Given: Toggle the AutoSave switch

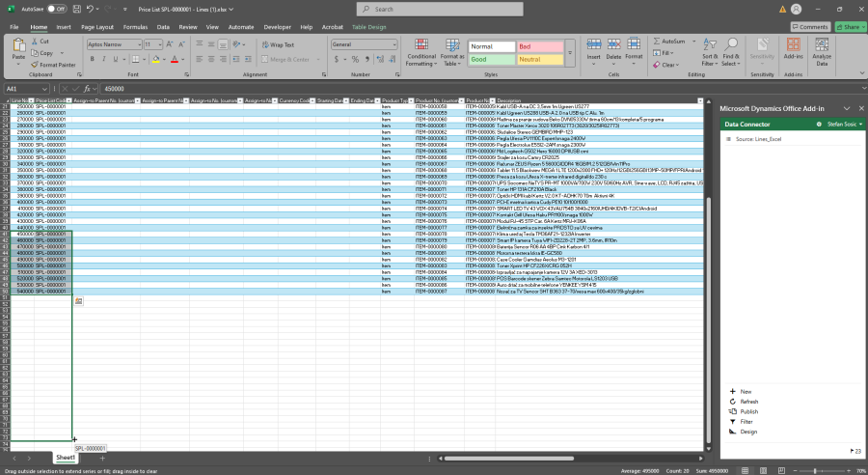Looking at the screenshot, I should click(57, 9).
